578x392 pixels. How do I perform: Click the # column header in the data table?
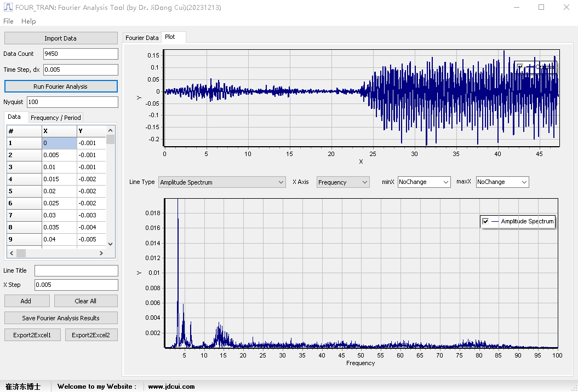(x=24, y=131)
